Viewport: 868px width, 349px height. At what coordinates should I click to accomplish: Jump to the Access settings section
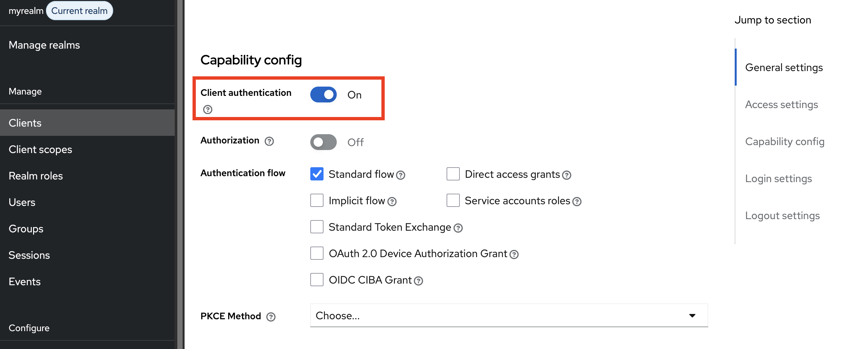(781, 104)
